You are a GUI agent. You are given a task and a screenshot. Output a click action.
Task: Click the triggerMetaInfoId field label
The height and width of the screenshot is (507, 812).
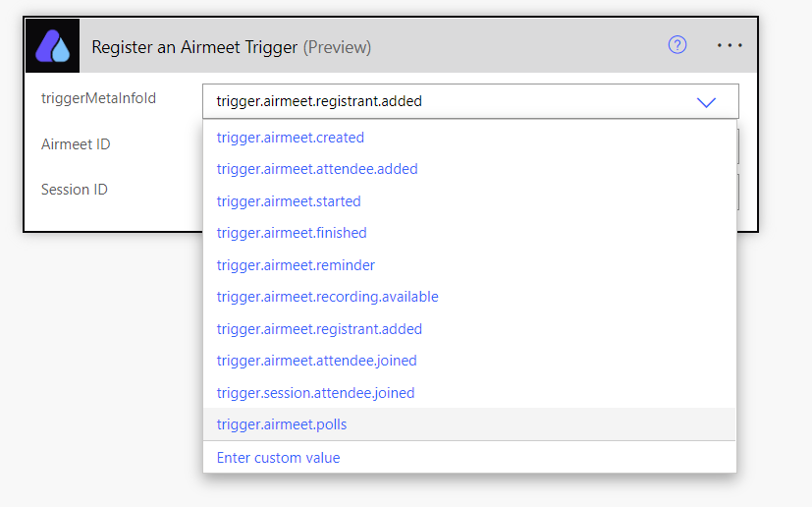(98, 98)
